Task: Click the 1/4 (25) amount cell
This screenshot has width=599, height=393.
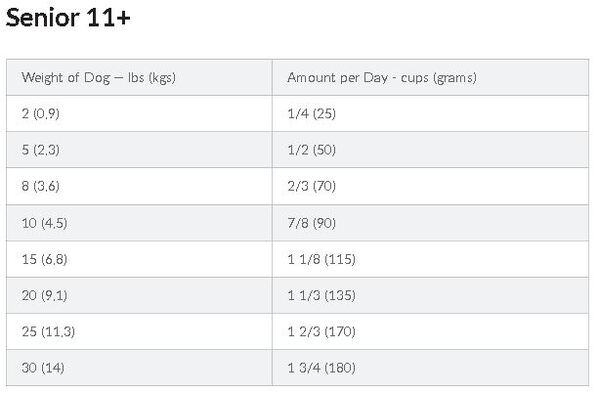Action: 431,114
